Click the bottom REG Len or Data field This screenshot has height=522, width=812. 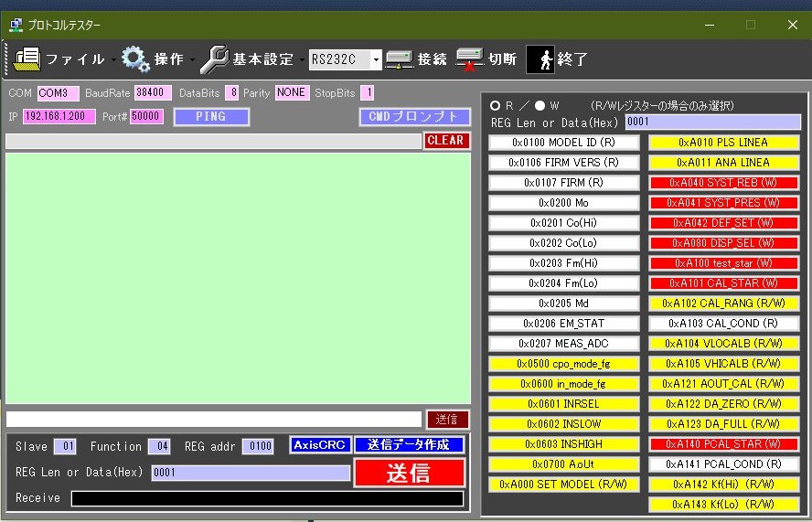pos(251,473)
